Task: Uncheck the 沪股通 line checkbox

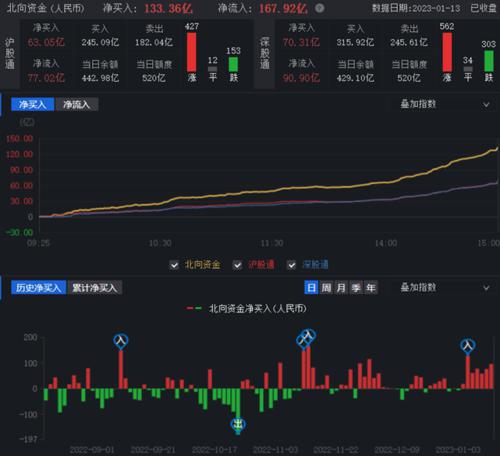Action: coord(237,265)
